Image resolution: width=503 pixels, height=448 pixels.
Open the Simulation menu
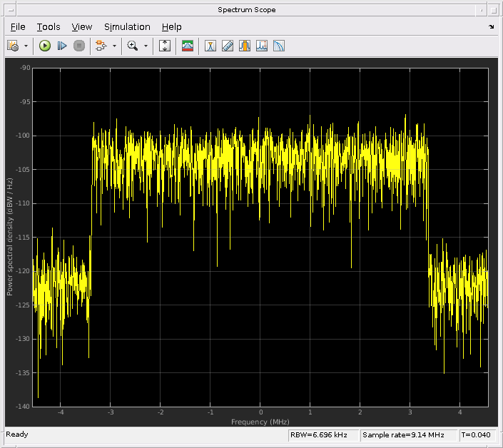tap(127, 26)
